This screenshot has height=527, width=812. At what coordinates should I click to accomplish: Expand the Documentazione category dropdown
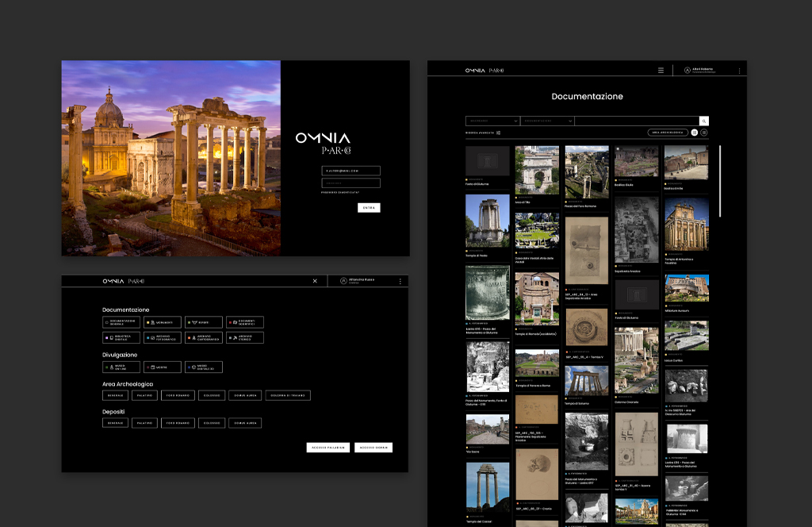[546, 121]
